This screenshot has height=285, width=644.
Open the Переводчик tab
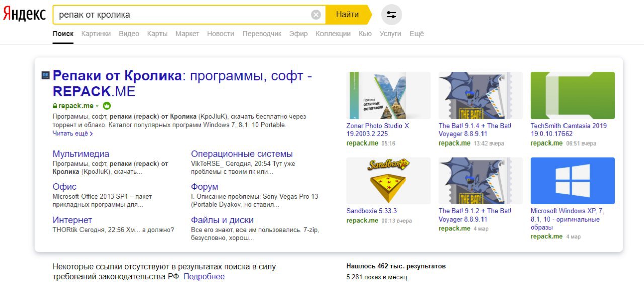[x=262, y=34]
